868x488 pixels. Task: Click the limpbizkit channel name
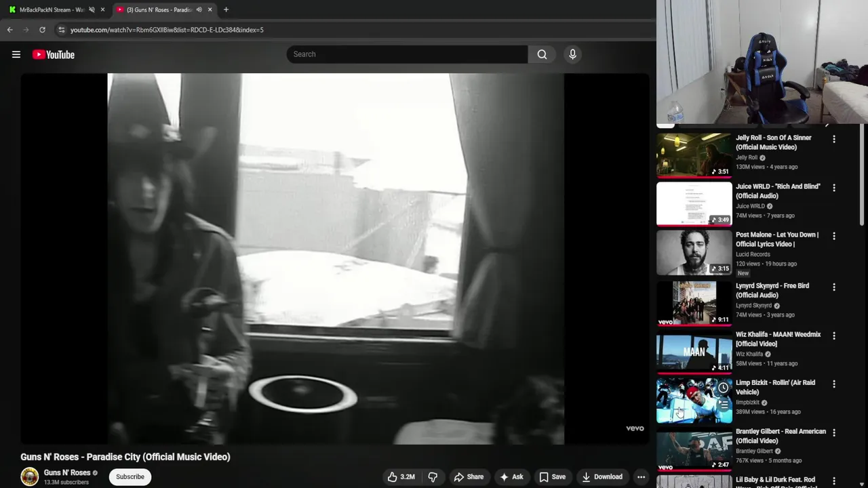pyautogui.click(x=747, y=403)
